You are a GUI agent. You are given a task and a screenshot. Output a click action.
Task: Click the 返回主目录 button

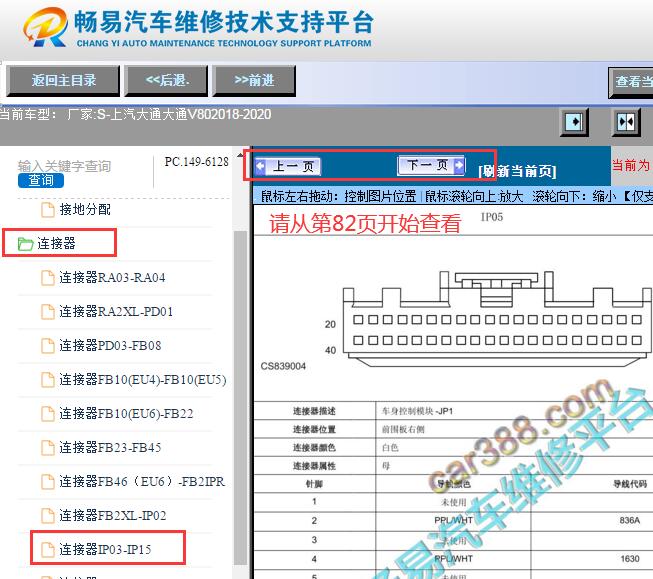pos(63,80)
